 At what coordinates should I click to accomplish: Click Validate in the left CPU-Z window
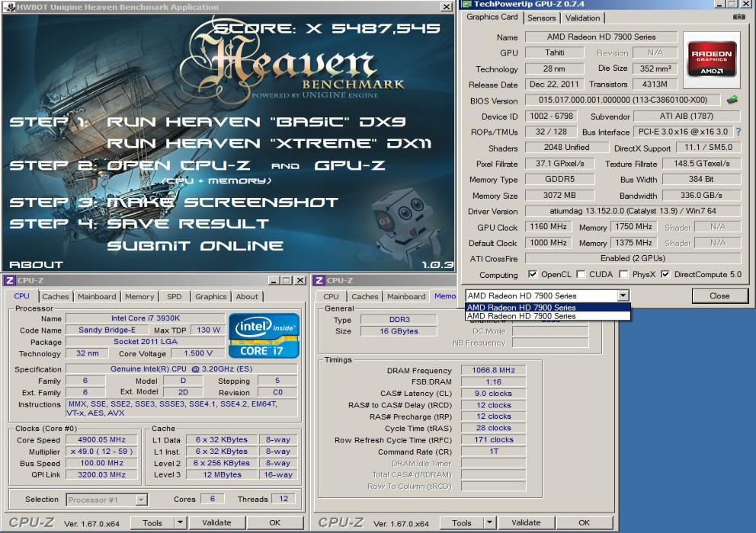pos(216,522)
